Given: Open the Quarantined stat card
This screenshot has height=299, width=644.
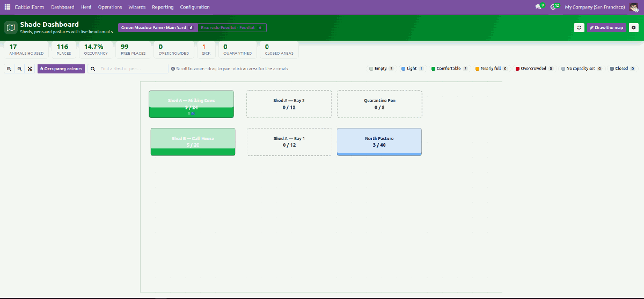Looking at the screenshot, I should click(238, 50).
